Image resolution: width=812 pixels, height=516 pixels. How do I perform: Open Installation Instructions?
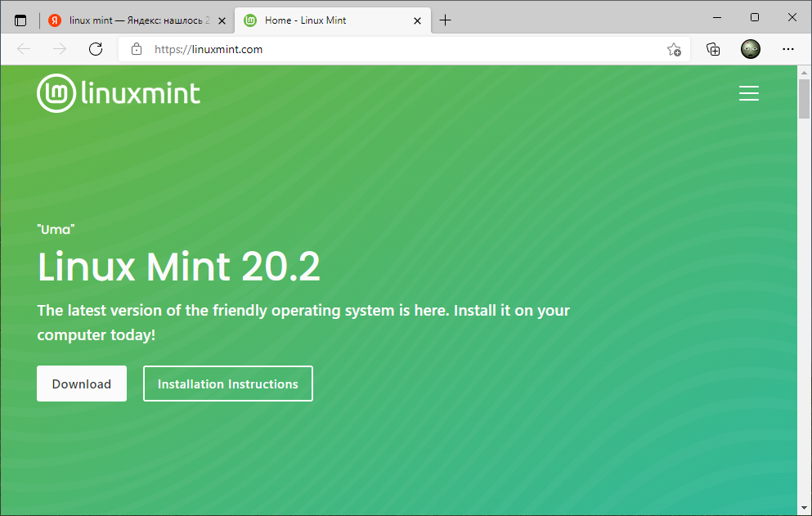point(228,384)
